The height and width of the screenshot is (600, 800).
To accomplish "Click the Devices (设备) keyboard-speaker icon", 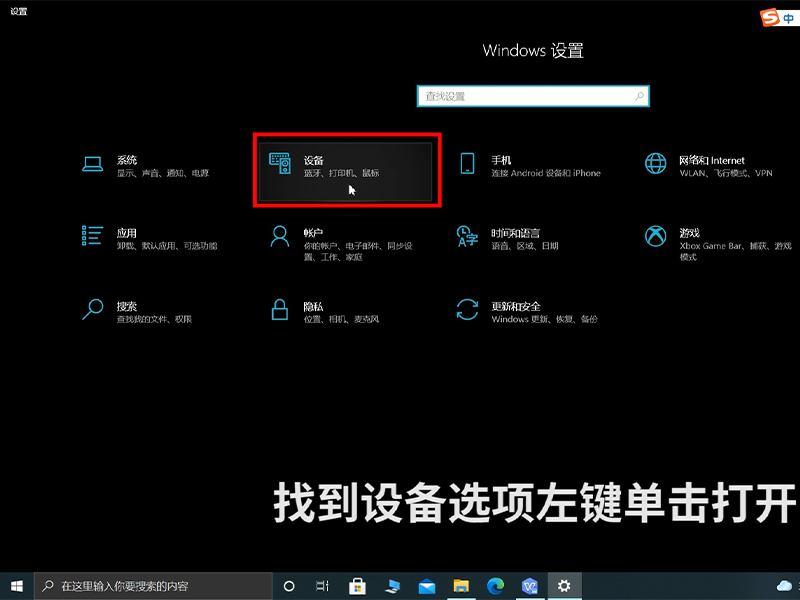I will (x=280, y=163).
